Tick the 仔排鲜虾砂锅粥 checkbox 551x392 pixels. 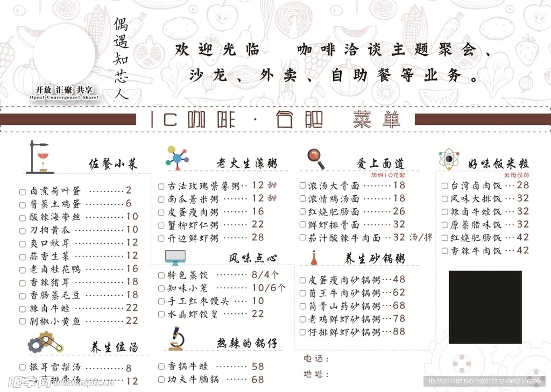[303, 332]
